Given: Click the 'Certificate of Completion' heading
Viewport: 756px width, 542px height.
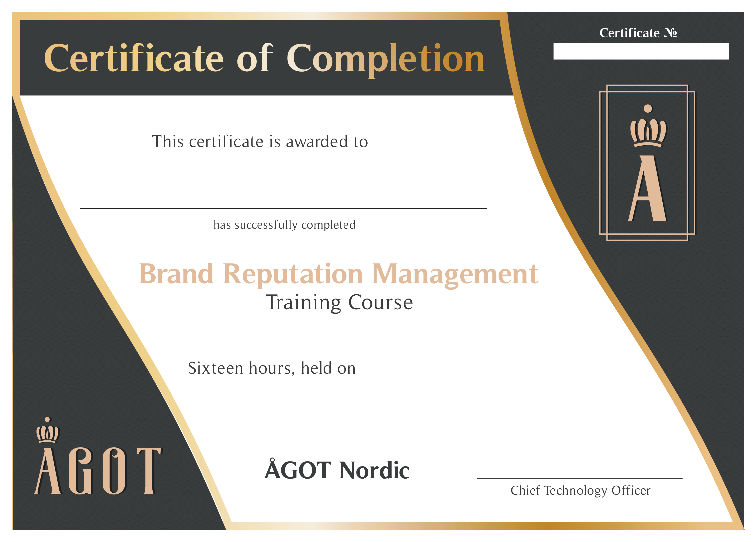Looking at the screenshot, I should [264, 58].
